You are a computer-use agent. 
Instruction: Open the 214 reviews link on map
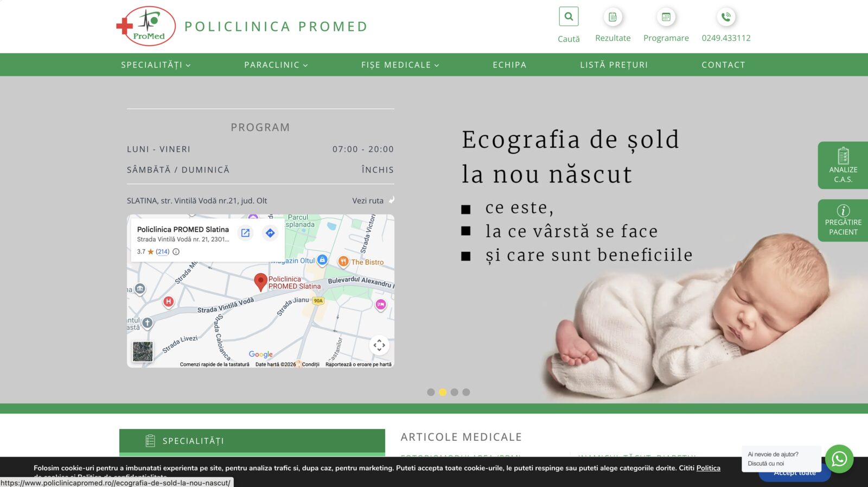[163, 251]
